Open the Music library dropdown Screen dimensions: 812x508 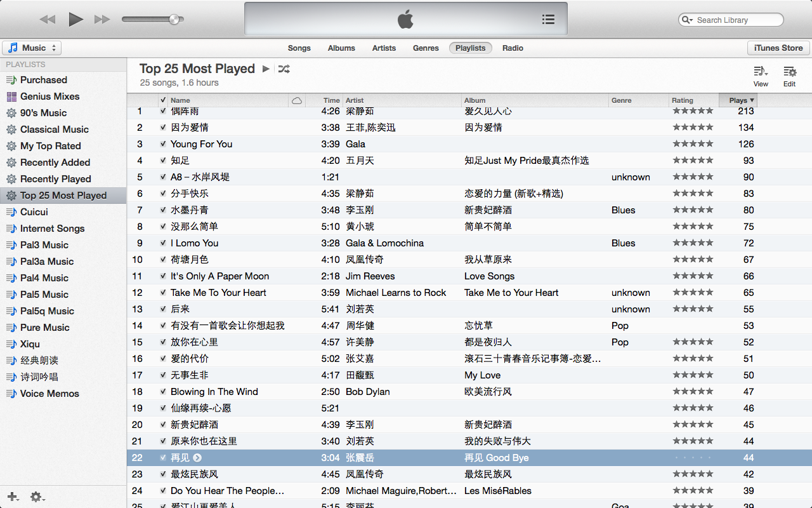pyautogui.click(x=32, y=48)
